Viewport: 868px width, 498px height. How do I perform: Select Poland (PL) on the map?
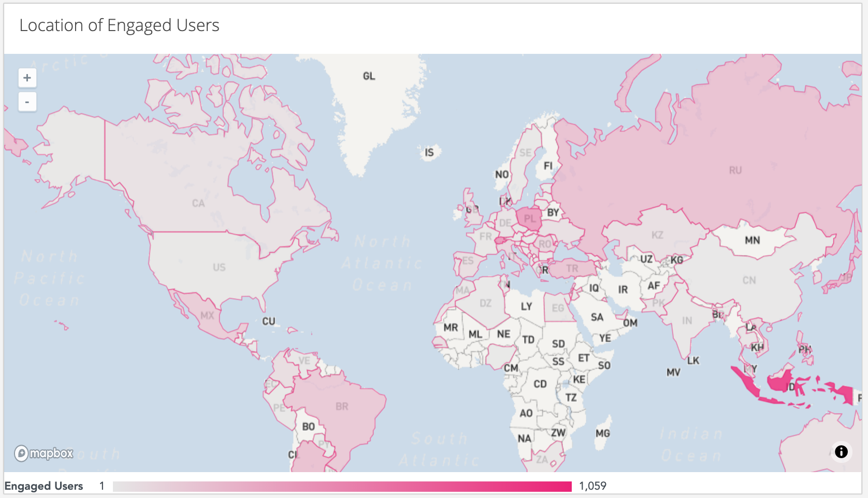[529, 218]
